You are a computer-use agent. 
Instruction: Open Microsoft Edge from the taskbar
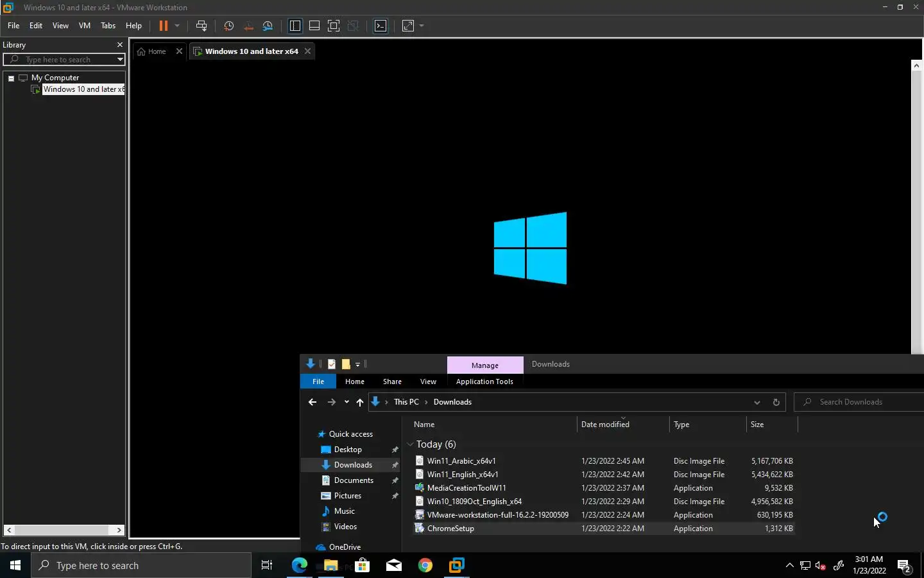[299, 565]
